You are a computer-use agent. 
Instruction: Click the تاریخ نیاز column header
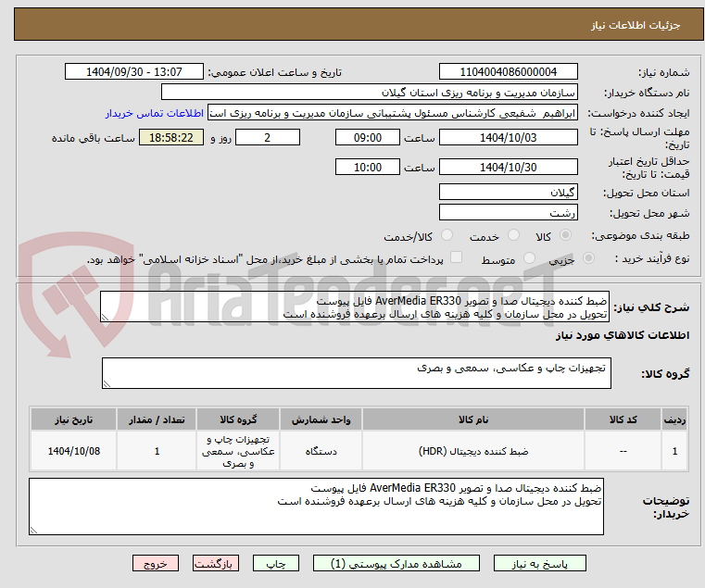[x=74, y=419]
